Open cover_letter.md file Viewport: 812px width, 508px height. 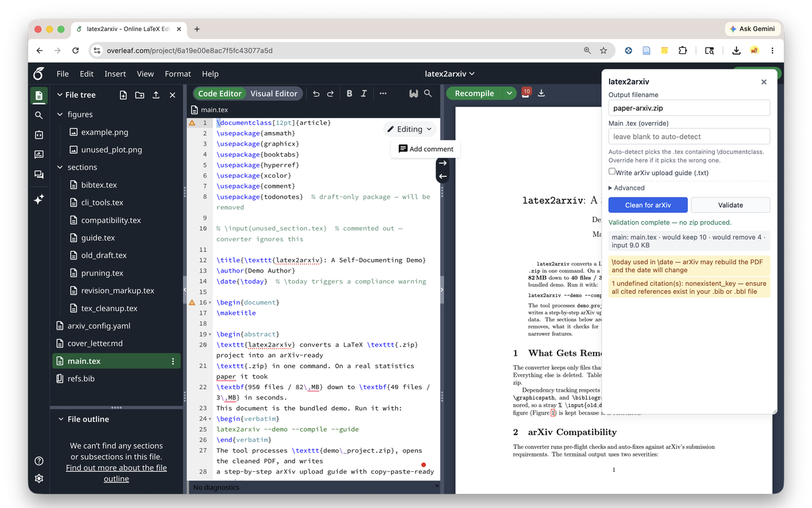coord(95,344)
